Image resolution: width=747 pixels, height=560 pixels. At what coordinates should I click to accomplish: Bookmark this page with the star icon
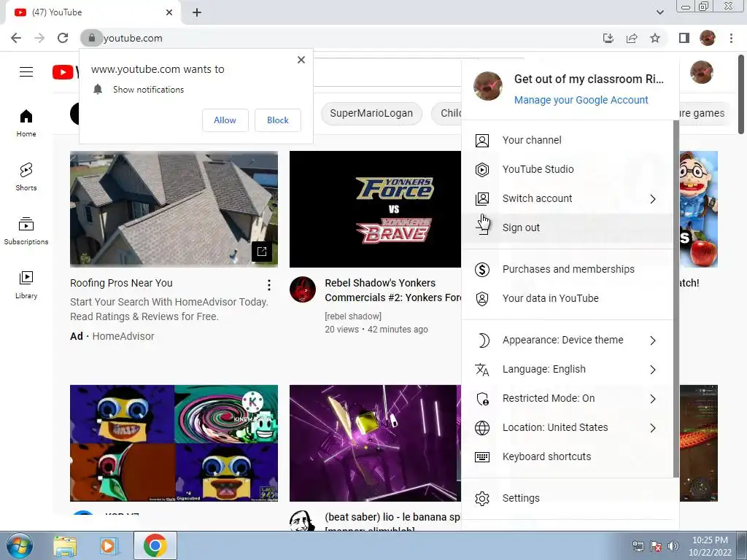point(655,38)
